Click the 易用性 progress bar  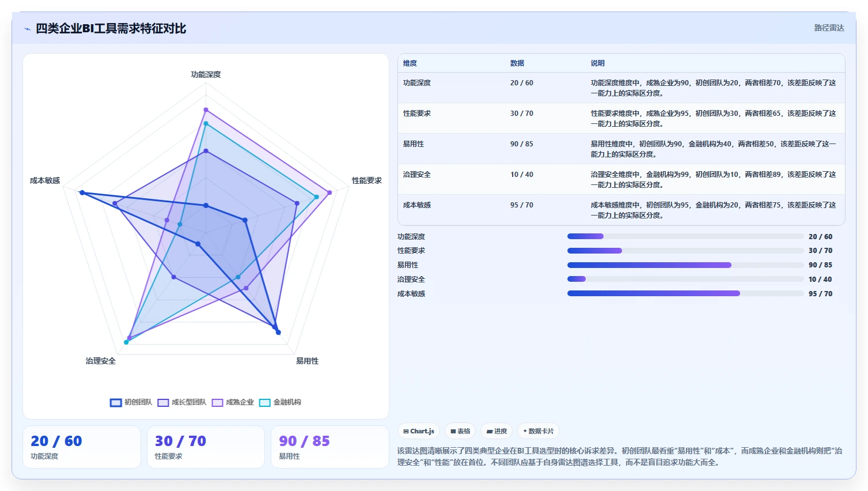[x=685, y=265]
